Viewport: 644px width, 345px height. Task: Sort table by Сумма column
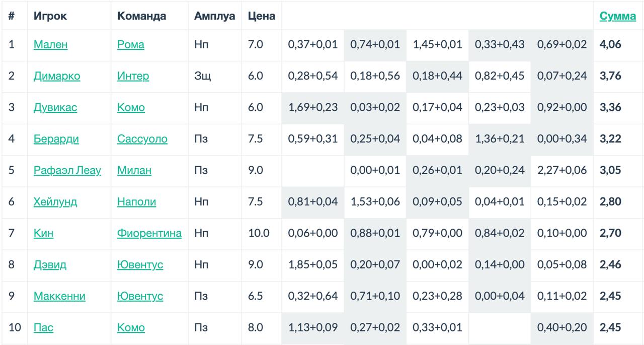[617, 16]
